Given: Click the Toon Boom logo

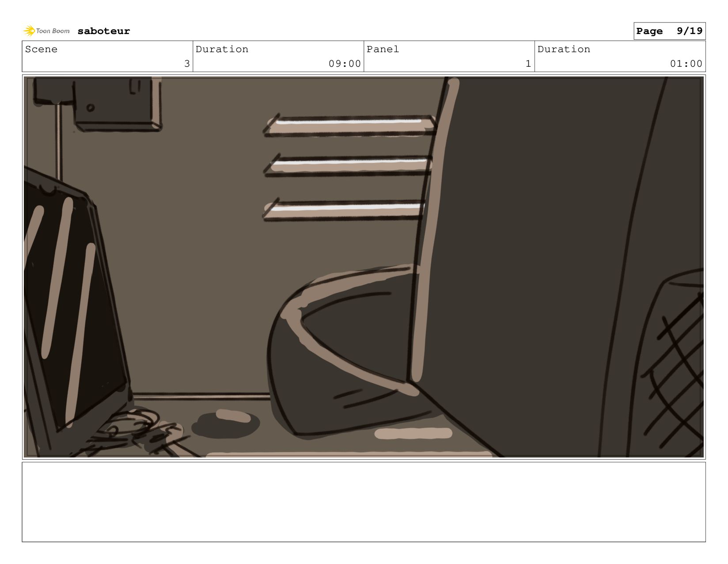Looking at the screenshot, I should coord(46,31).
